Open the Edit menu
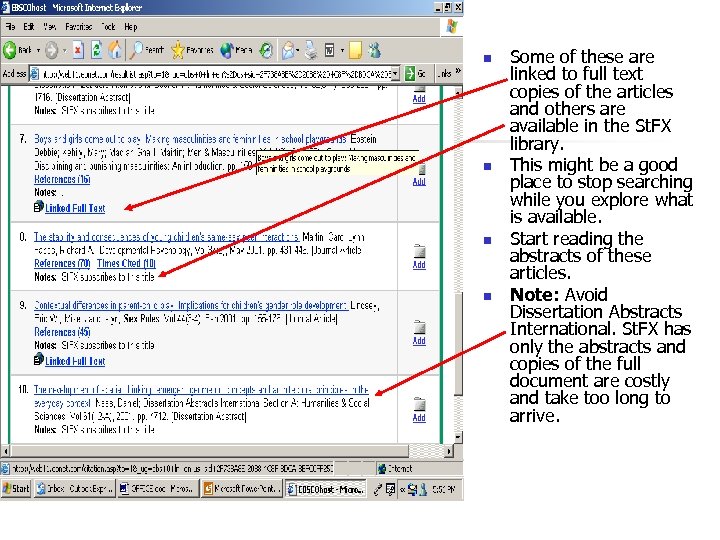The width and height of the screenshot is (720, 540). 28,27
